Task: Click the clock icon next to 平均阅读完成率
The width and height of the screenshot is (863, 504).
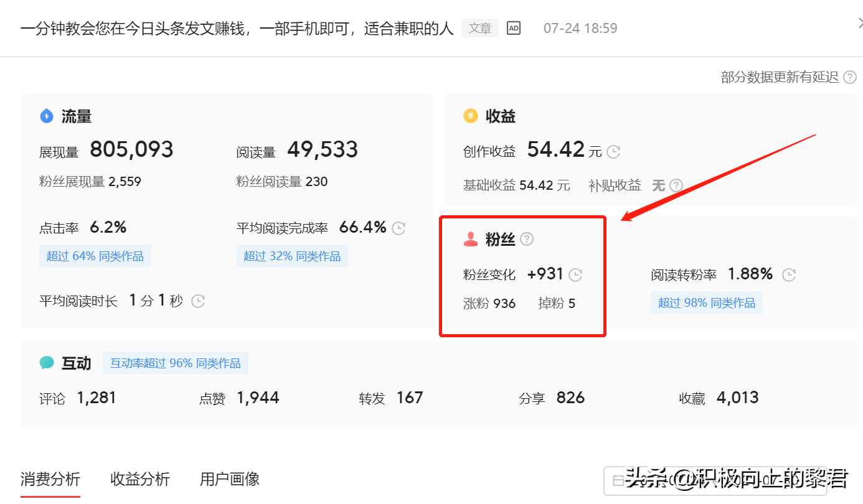Action: coord(398,228)
